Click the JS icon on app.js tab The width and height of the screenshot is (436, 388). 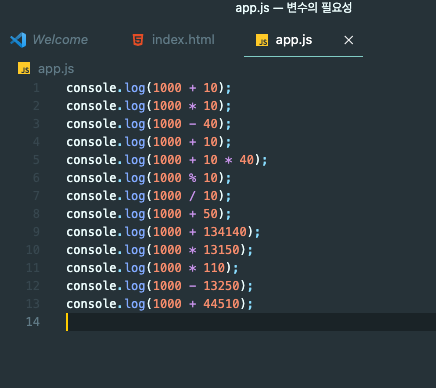pos(262,40)
